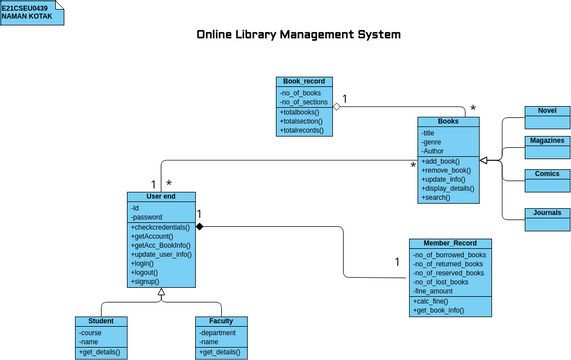
Task: Click the hollow aggregation diamond at Book_record
Action: [337, 107]
